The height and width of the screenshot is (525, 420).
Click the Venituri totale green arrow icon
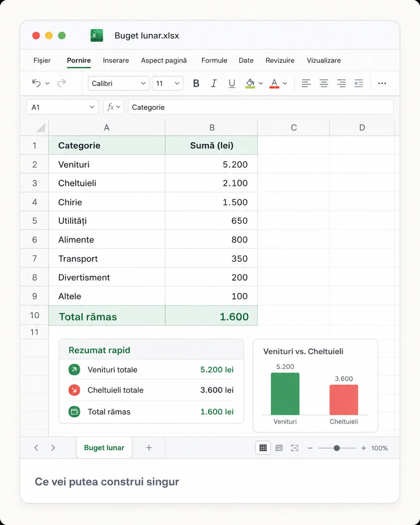pyautogui.click(x=74, y=369)
